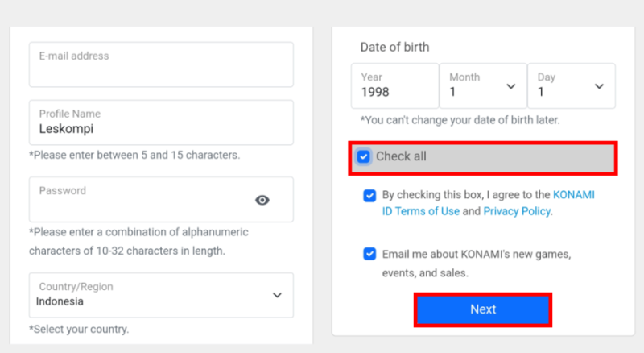Open the Privacy Policy link

[x=517, y=211]
